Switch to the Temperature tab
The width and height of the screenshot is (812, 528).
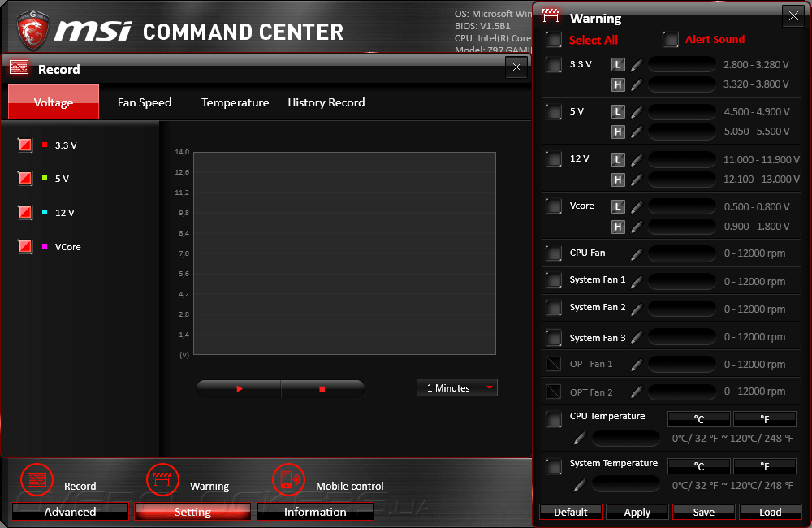[235, 102]
